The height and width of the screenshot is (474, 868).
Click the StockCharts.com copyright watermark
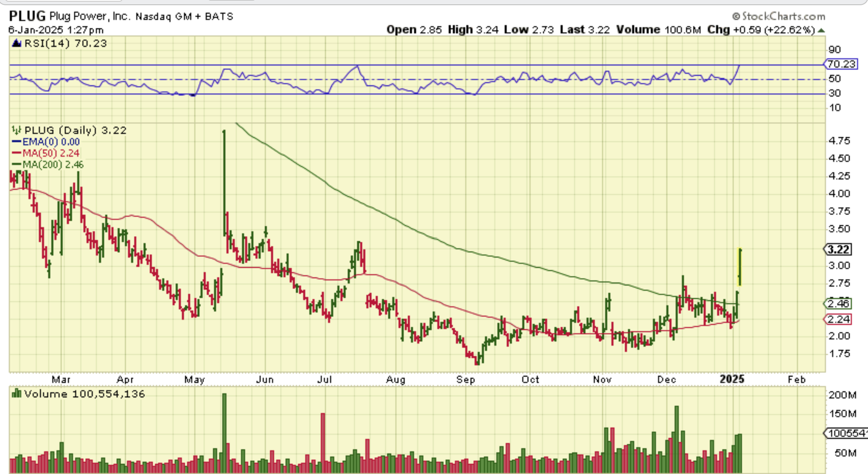coord(779,16)
